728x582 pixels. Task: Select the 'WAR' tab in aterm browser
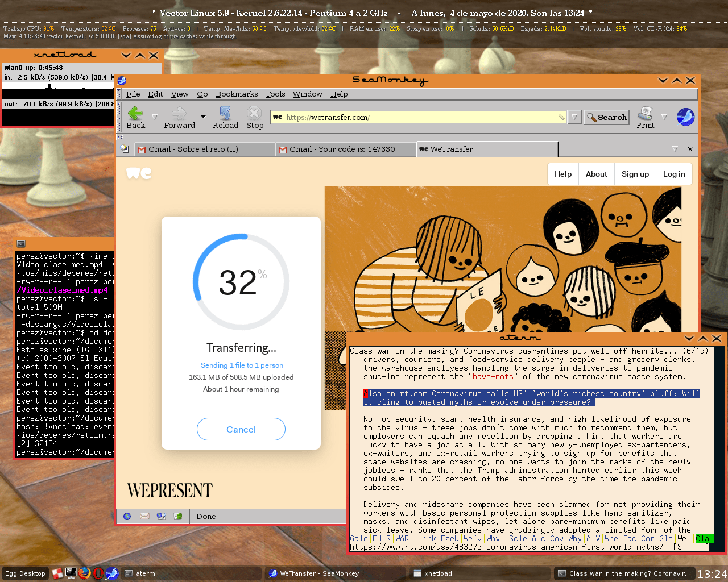[x=402, y=538]
